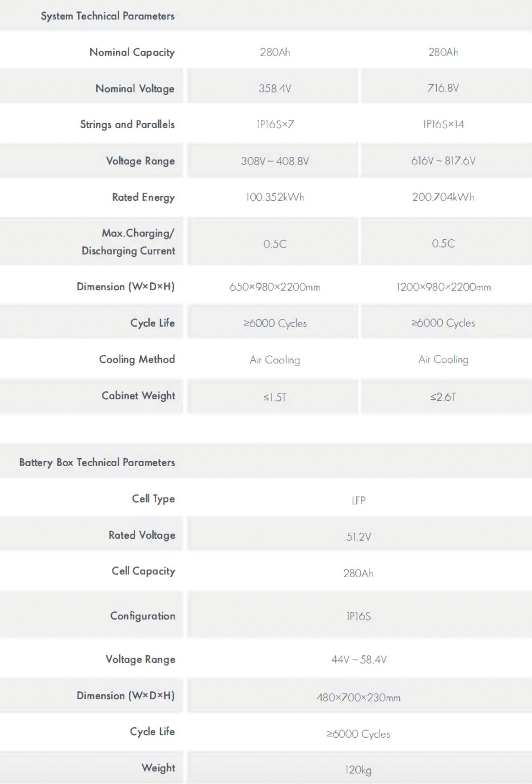This screenshot has height=784, width=532.
Task: Click the 1P16S×14 strings value
Action: click(x=443, y=124)
